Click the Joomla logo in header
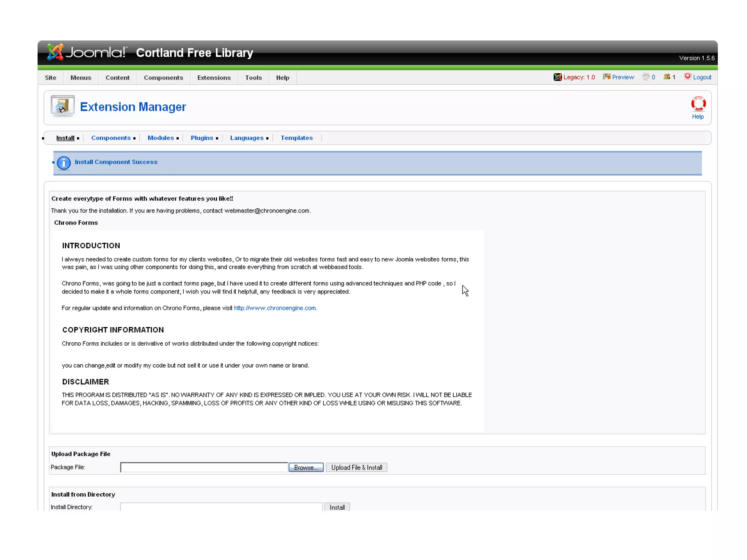747x560 pixels. click(x=87, y=52)
